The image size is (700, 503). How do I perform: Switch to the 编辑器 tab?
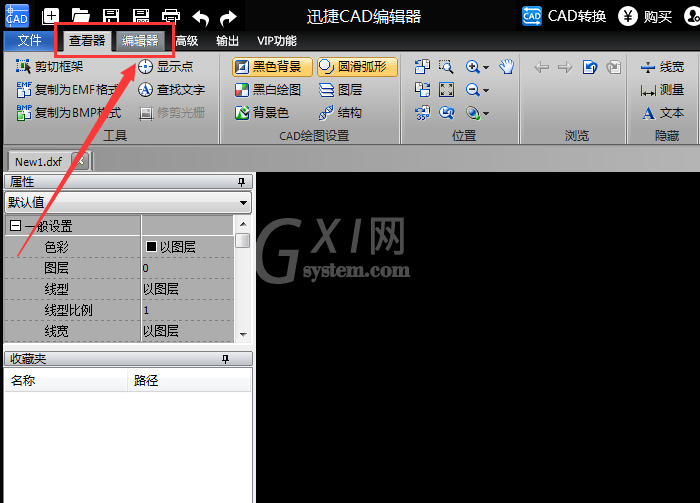point(140,41)
